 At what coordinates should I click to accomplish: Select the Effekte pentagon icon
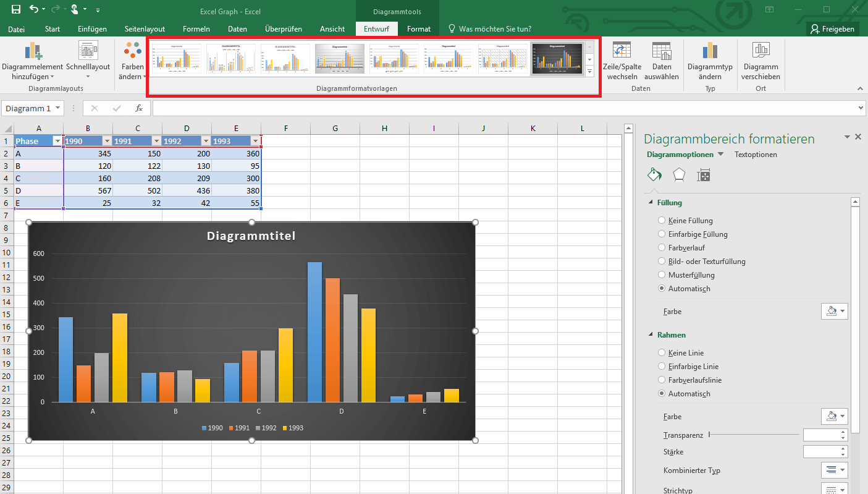679,175
